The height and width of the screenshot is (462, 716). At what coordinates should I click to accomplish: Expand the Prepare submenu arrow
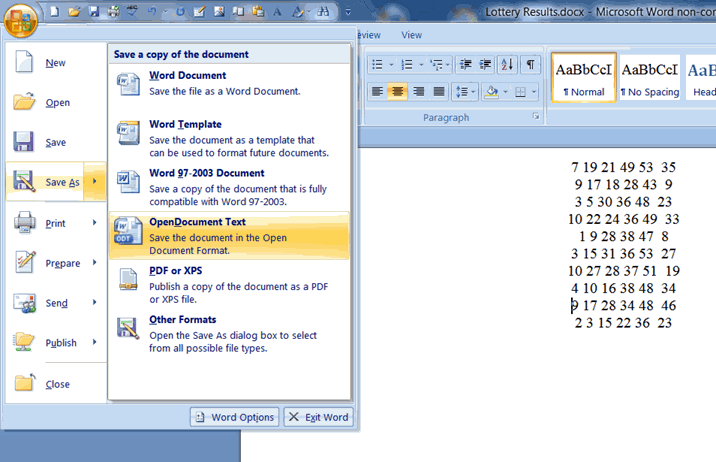[x=95, y=262]
